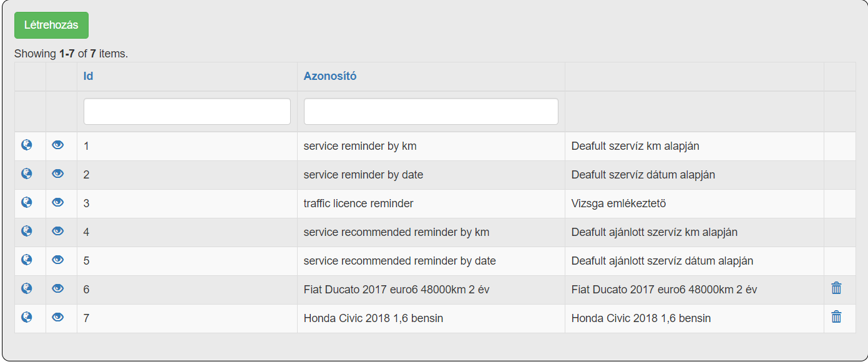Screen dimensions: 868x362
Task: Delete Honda Civic 2018 with trash icon
Action: [x=836, y=317]
